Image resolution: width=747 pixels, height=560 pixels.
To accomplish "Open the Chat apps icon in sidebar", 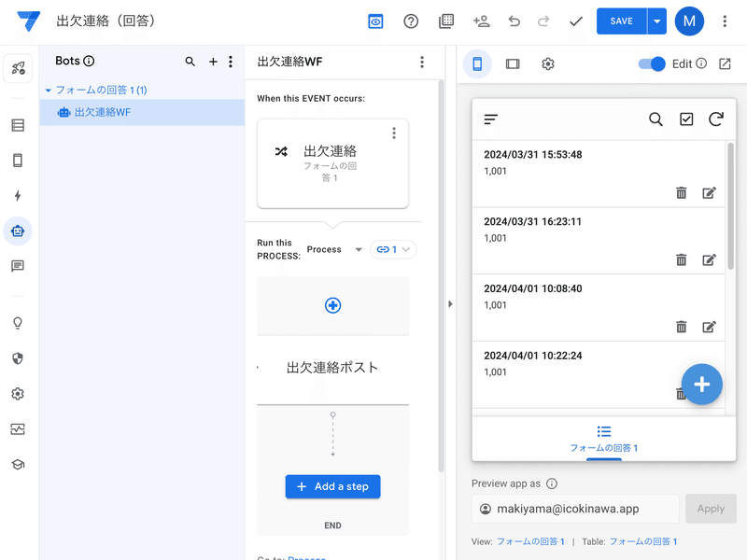I will (18, 266).
